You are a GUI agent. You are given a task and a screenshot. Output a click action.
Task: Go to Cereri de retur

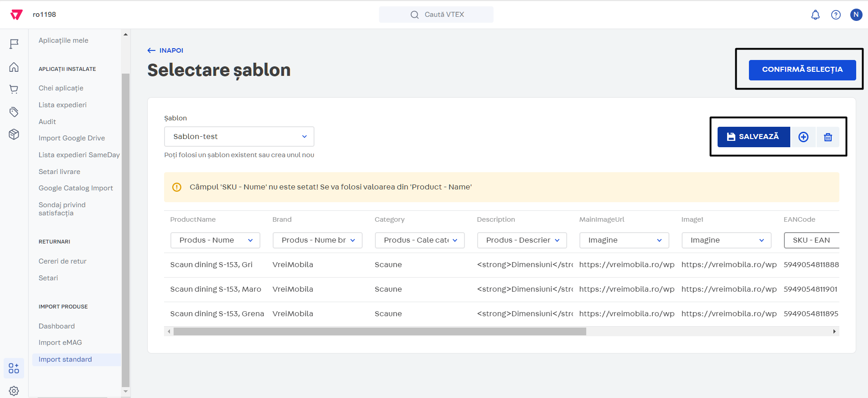(x=62, y=261)
